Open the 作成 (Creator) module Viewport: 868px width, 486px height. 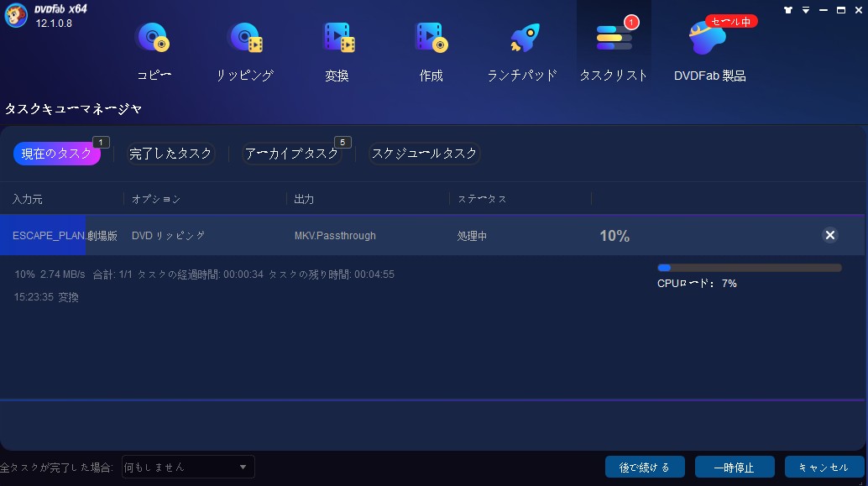tap(431, 51)
